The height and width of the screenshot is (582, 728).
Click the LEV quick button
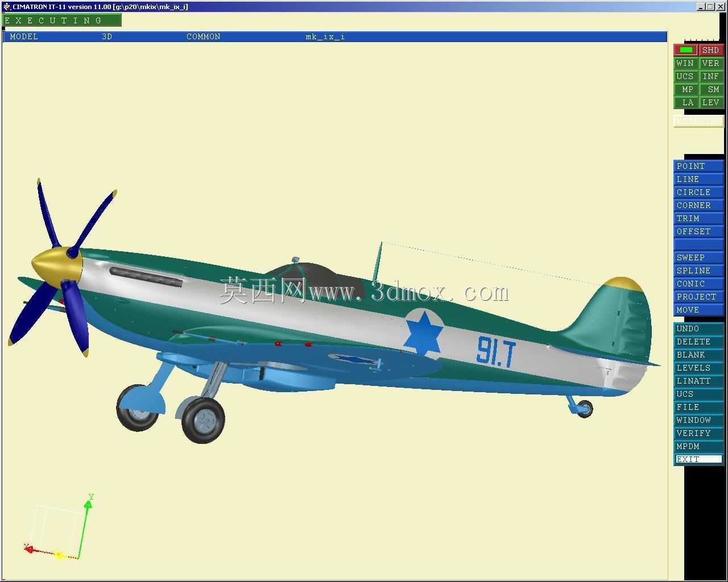[711, 102]
